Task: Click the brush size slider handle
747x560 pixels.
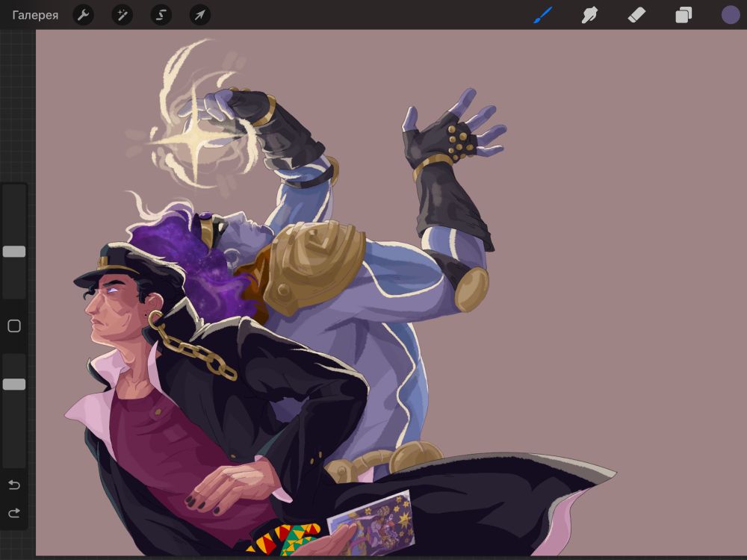Action: coord(14,252)
